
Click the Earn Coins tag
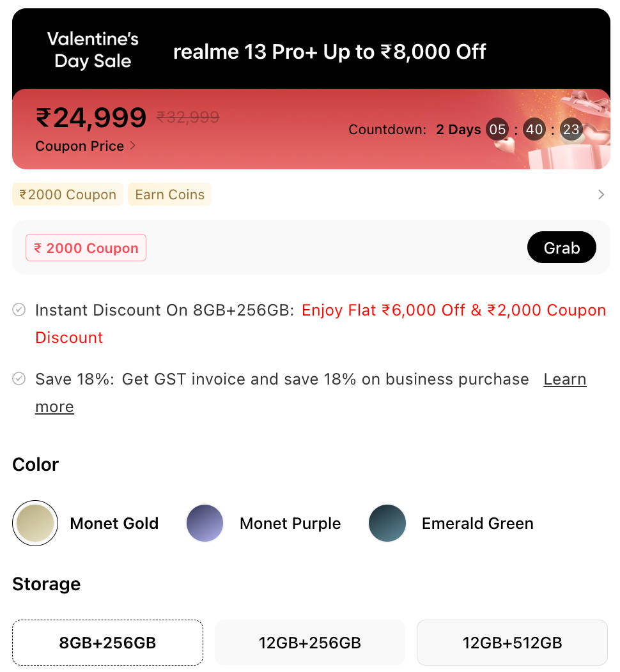click(169, 195)
